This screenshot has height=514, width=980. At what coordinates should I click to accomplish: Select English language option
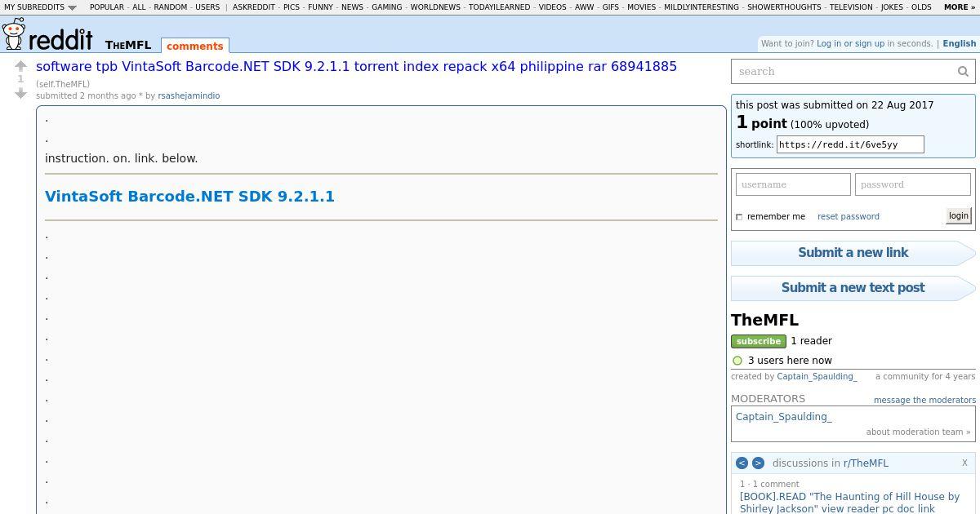(960, 43)
